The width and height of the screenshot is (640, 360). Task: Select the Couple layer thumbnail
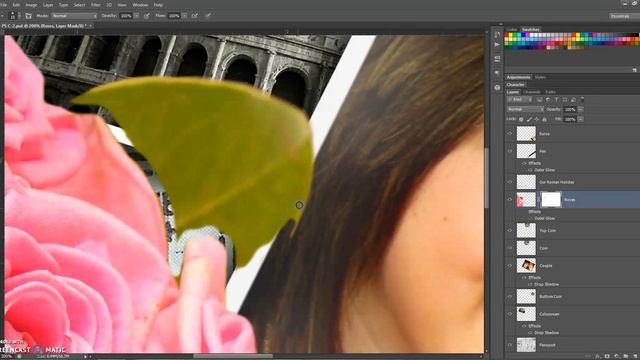526,265
